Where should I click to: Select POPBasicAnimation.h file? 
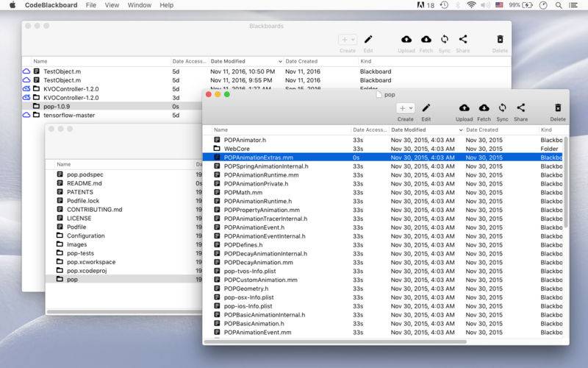(254, 324)
